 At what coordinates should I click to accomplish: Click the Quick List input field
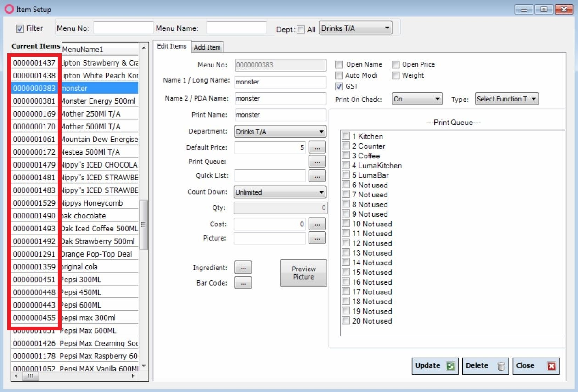click(270, 176)
